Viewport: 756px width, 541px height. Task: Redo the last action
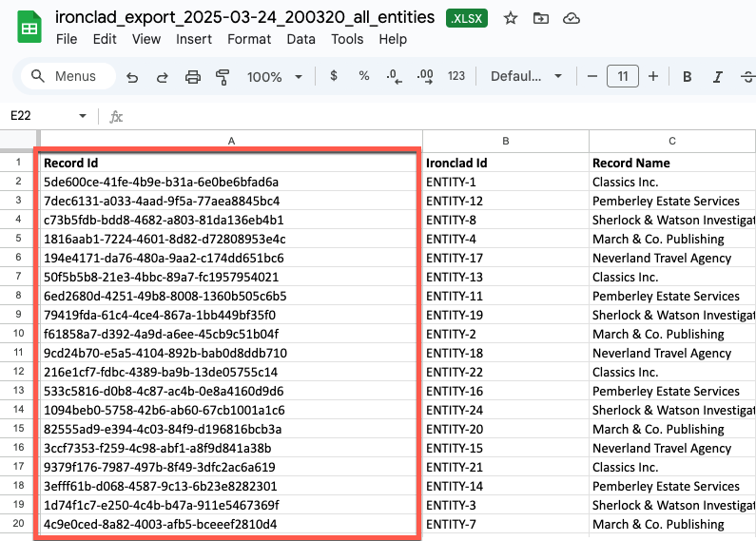pos(163,77)
